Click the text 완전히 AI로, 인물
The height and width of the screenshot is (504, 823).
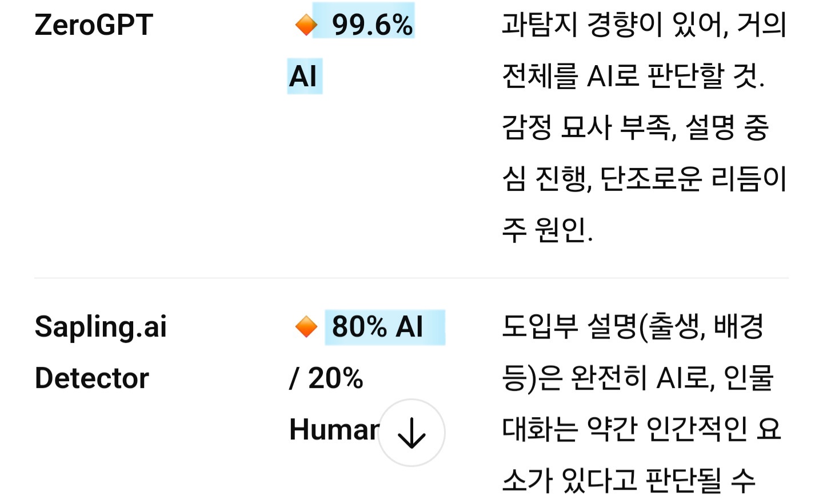point(672,378)
